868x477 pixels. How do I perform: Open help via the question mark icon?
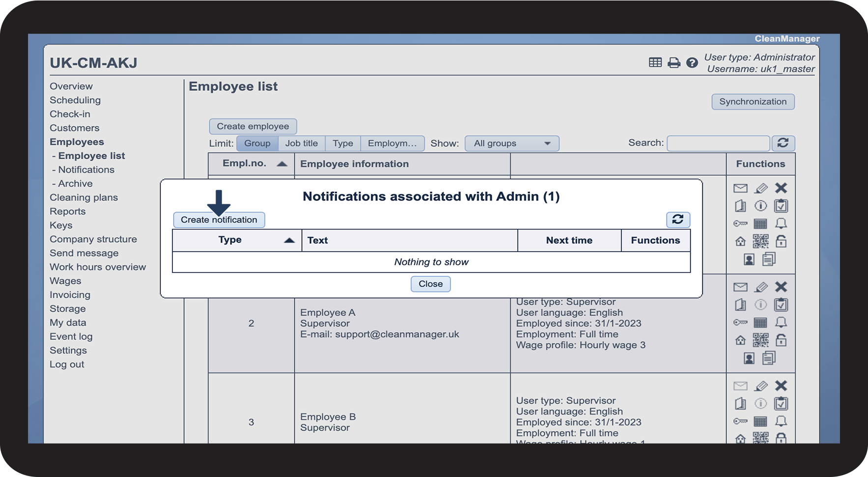pyautogui.click(x=692, y=62)
